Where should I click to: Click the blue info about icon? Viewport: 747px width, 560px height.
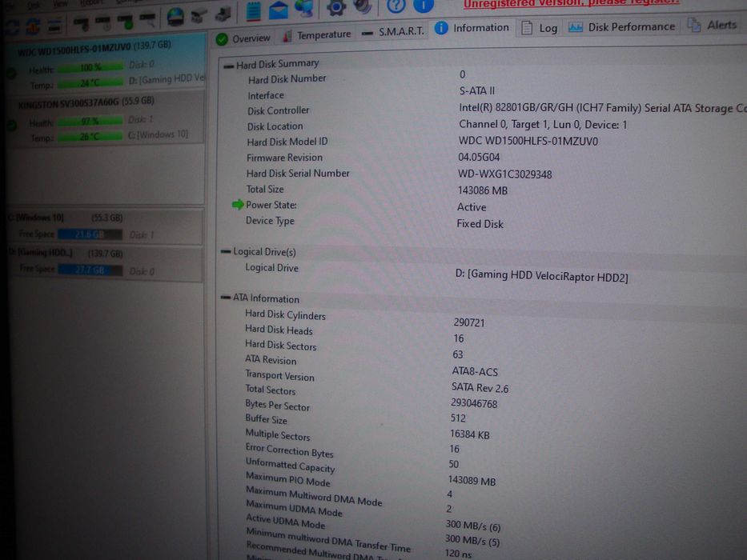point(423,6)
